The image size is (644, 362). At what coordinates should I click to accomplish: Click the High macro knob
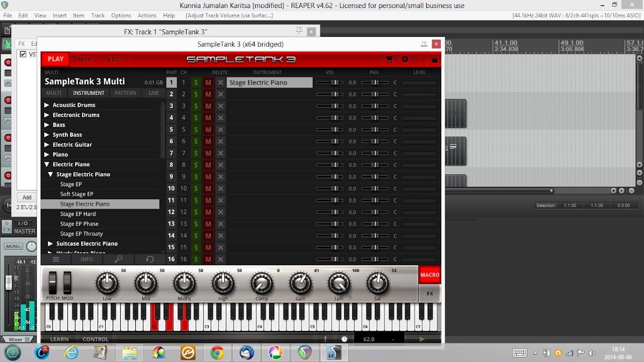[x=223, y=284]
